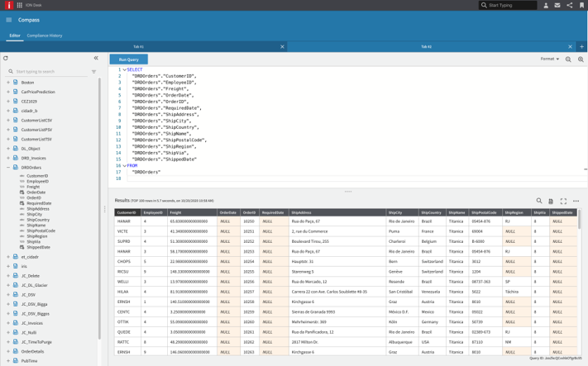
Task: Refresh the data object list
Action: coord(6,59)
